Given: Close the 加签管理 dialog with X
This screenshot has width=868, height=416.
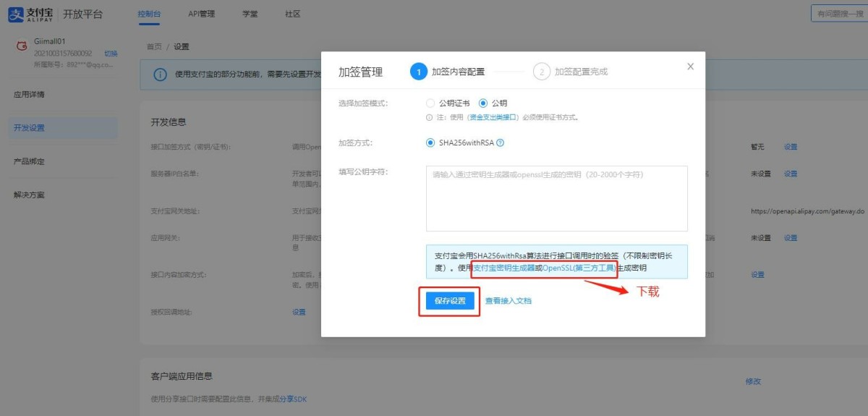Looking at the screenshot, I should (690, 67).
